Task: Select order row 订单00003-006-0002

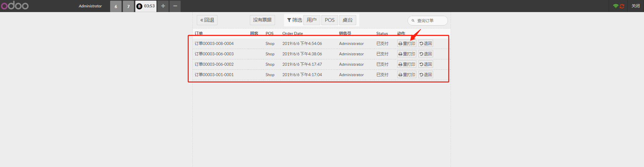Action: pyautogui.click(x=214, y=64)
